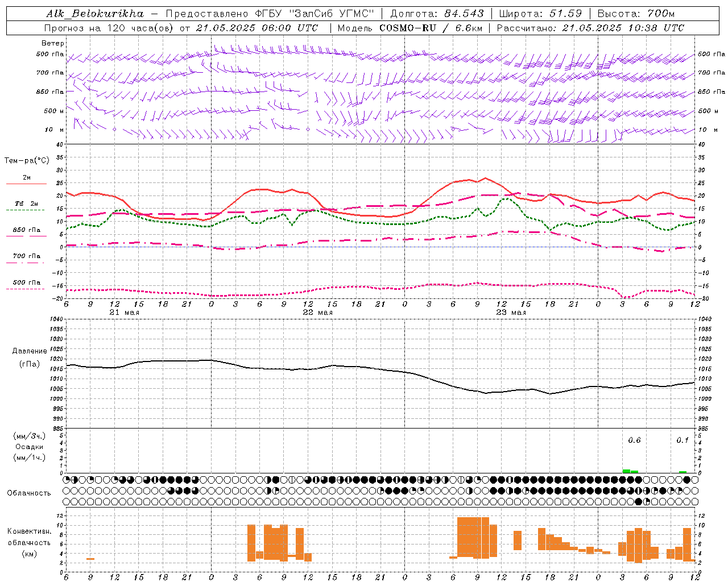This screenshot has height=582, width=728.
Task: Click the Осадки precipitation label
Action: [30, 447]
